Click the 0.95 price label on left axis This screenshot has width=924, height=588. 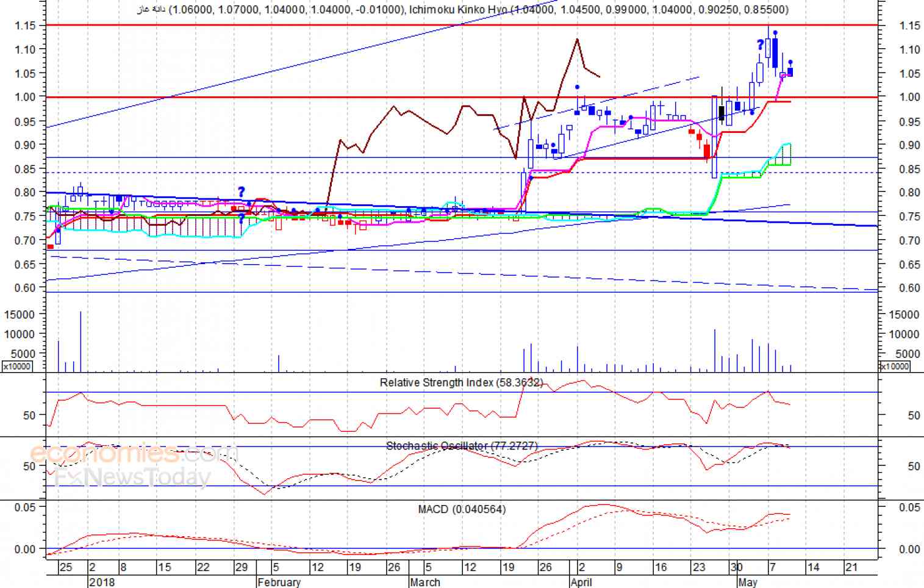point(26,121)
